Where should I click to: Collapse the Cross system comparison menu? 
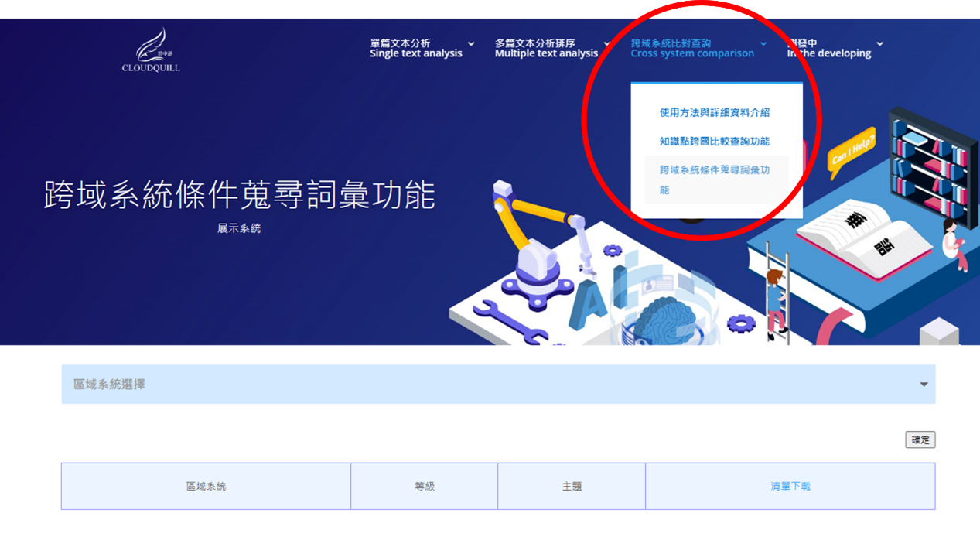[x=699, y=48]
